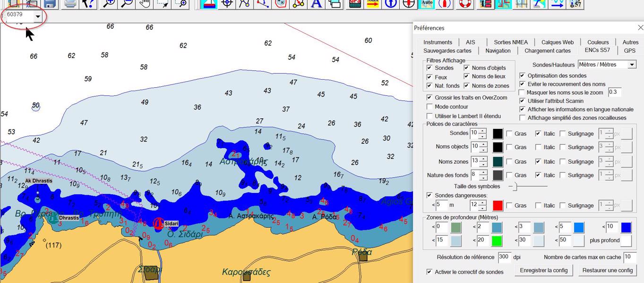This screenshot has height=283, width=644.
Task: Switch to the Instruments tab
Action: 438,42
